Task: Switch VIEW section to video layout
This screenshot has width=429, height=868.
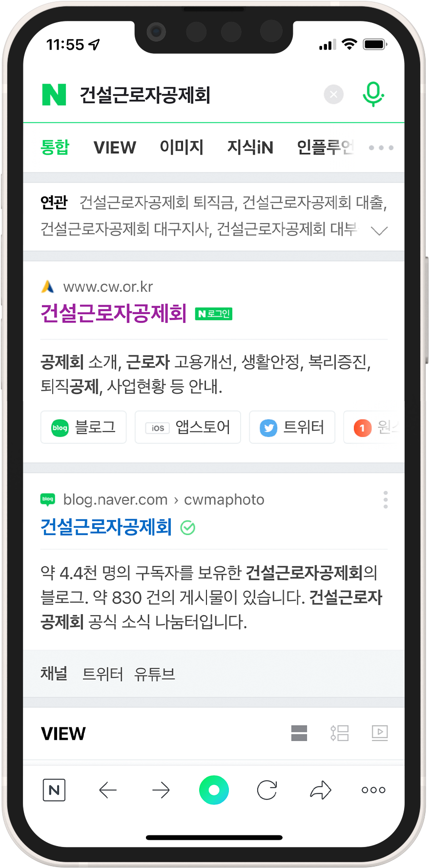Action: pyautogui.click(x=380, y=733)
